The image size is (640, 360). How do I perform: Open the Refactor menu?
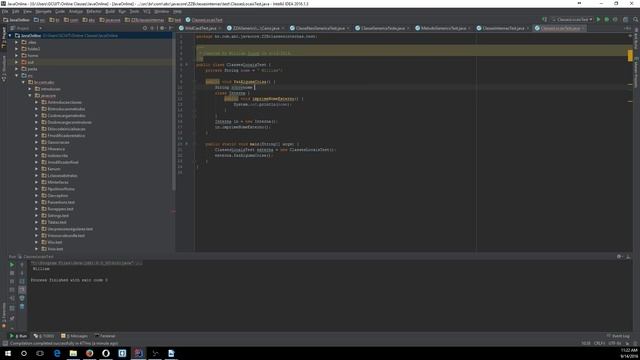click(94, 11)
